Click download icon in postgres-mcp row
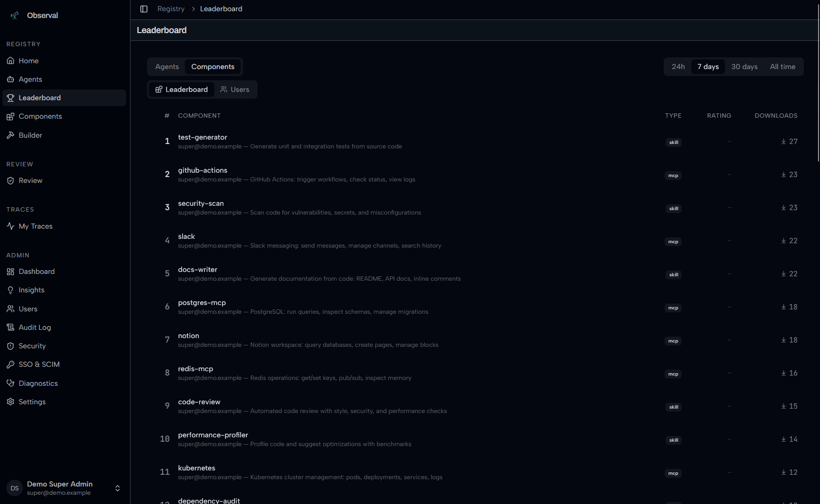The height and width of the screenshot is (504, 820). [x=783, y=307]
